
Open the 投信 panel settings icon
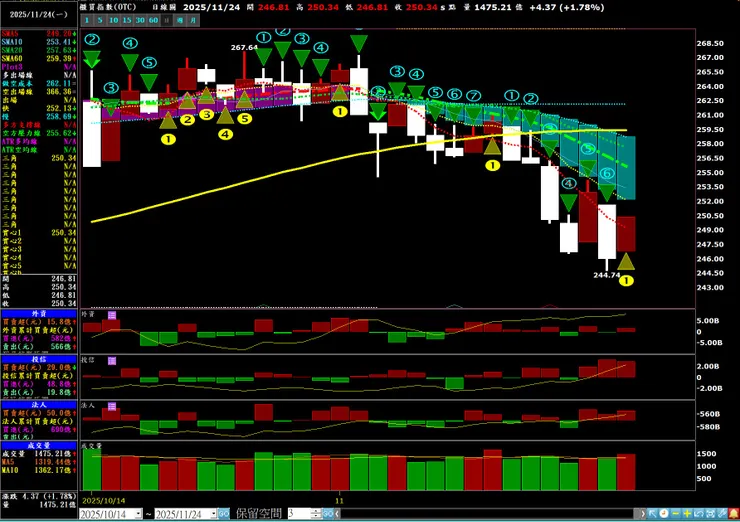112,361
